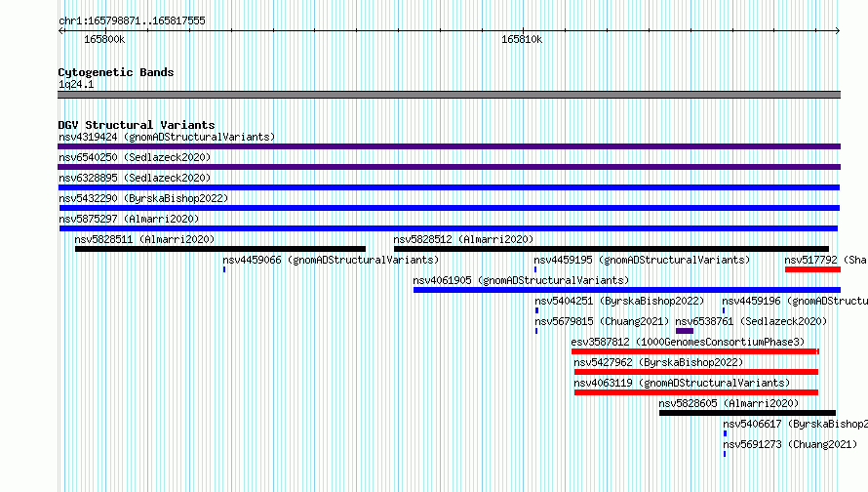
Task: Click the DGV Structural Variants track title
Action: [x=137, y=125]
